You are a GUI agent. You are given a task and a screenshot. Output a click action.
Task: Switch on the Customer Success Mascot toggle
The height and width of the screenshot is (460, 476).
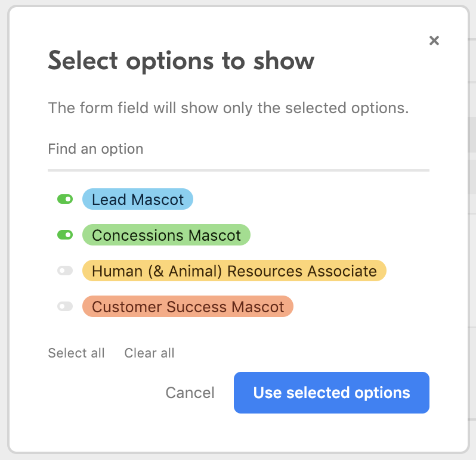tap(65, 306)
